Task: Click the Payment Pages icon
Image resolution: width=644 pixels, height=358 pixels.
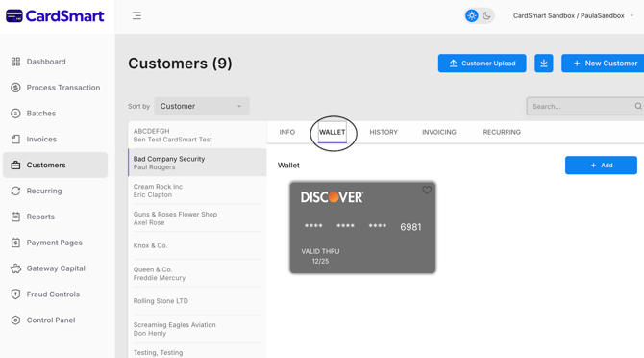Action: coord(15,243)
